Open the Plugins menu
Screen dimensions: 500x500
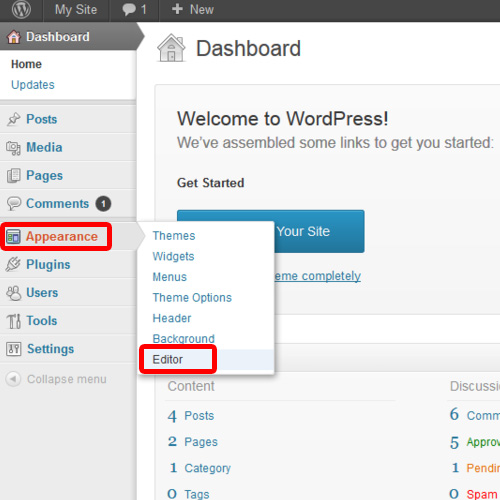coord(48,265)
